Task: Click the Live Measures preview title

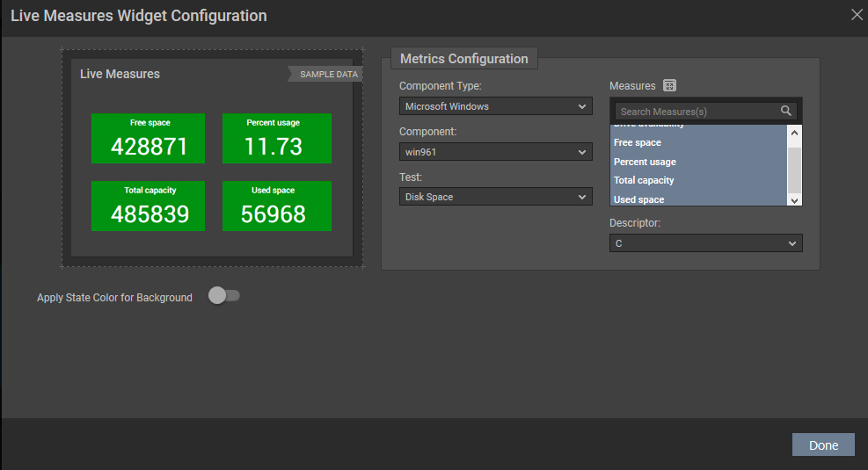Action: coord(120,74)
